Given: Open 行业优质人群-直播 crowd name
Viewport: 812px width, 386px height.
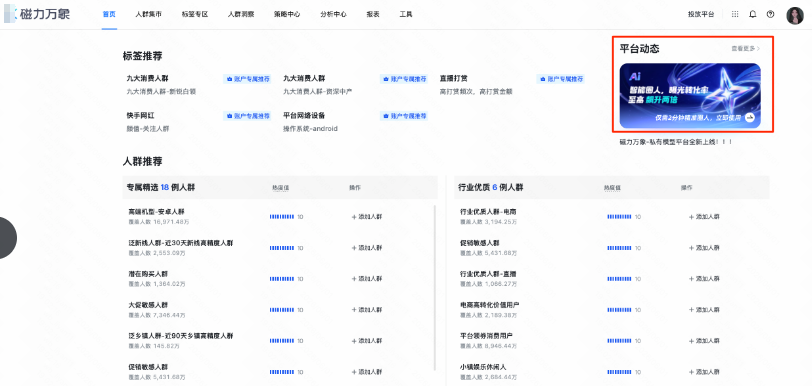Looking at the screenshot, I should tap(488, 274).
